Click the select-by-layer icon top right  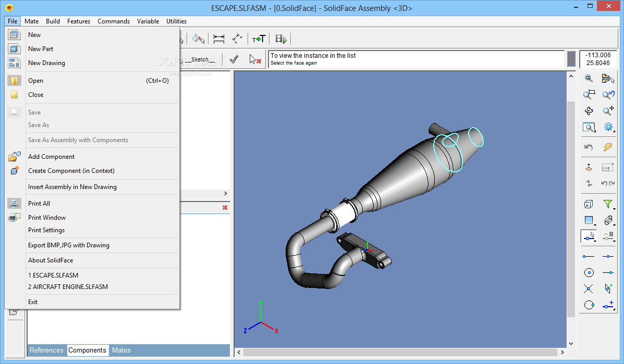608,79
